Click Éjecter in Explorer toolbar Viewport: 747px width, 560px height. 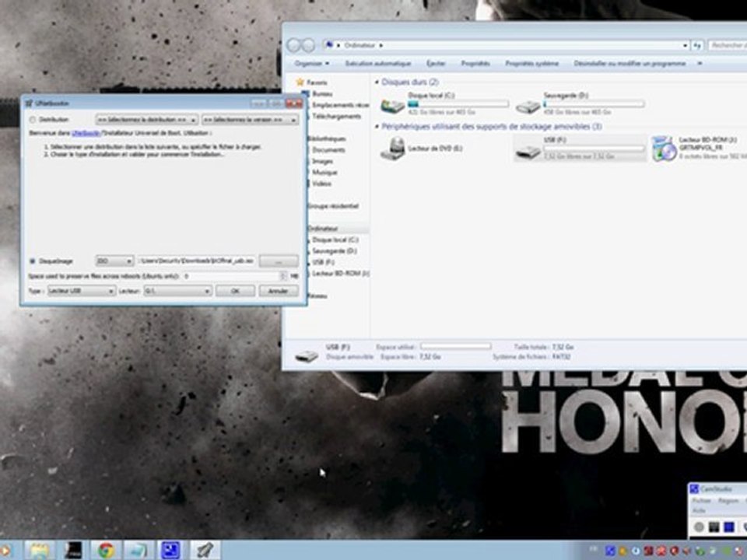coord(436,63)
